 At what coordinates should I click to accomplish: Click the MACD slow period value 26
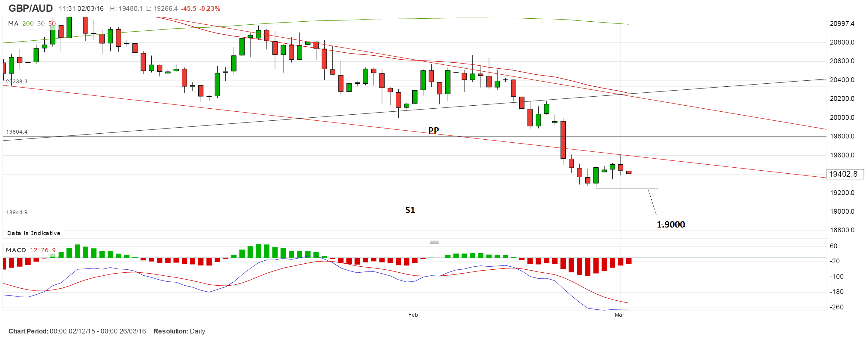click(x=45, y=250)
